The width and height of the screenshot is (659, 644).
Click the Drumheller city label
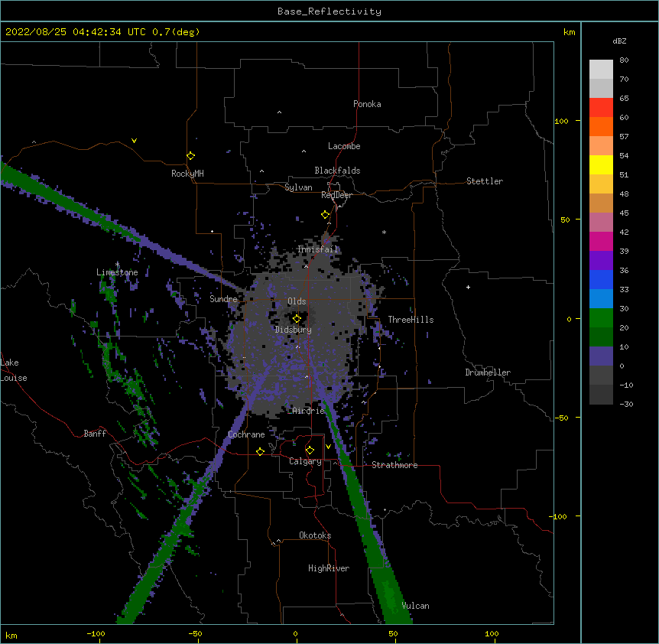point(488,372)
